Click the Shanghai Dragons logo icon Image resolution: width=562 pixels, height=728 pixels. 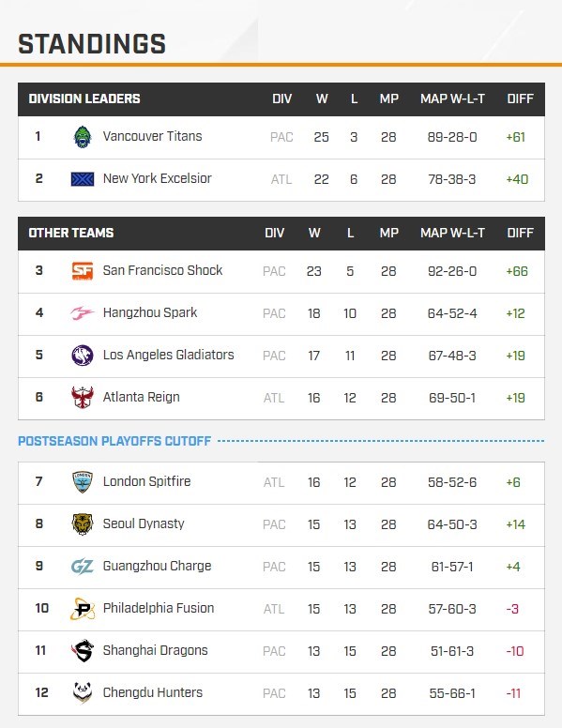(83, 651)
